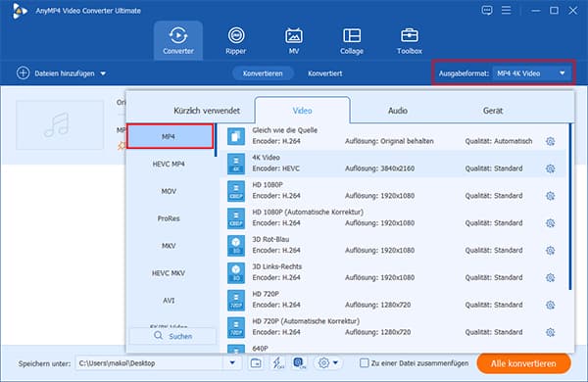Screen dimensions: 588x382
Task: Open settings gear for 4K Video preset
Action: pos(550,168)
